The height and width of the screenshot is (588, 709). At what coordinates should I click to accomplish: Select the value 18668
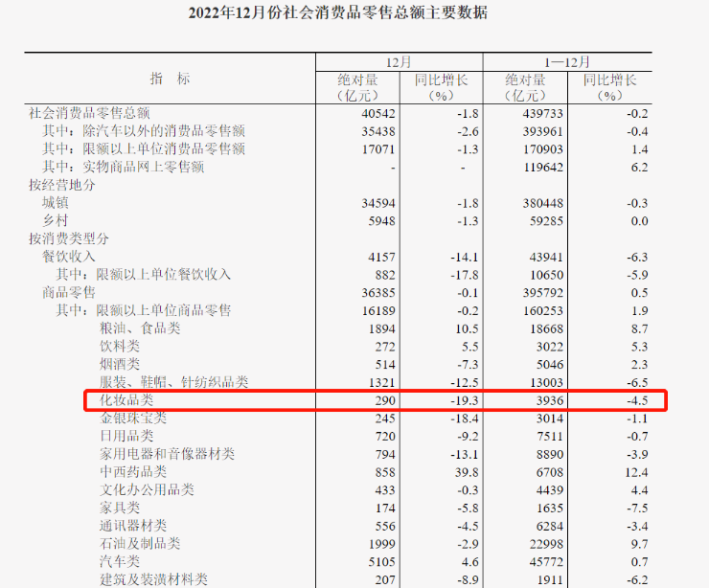coord(546,328)
